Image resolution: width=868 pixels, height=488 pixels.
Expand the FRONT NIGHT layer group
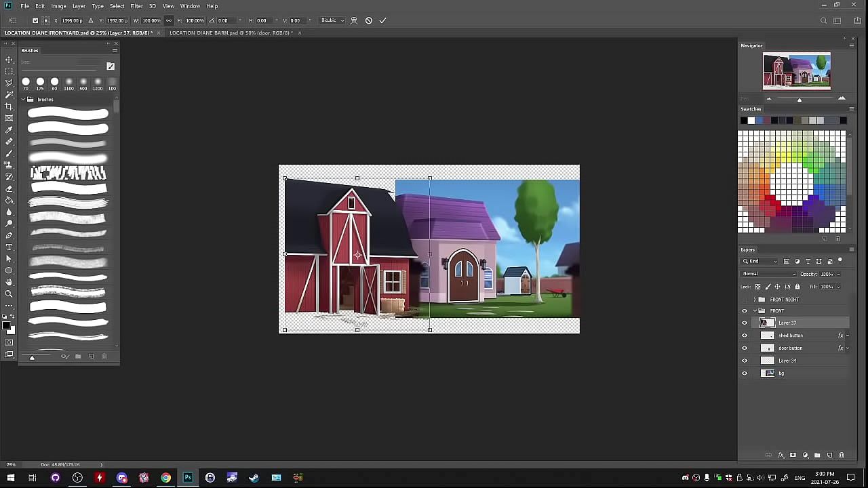754,300
